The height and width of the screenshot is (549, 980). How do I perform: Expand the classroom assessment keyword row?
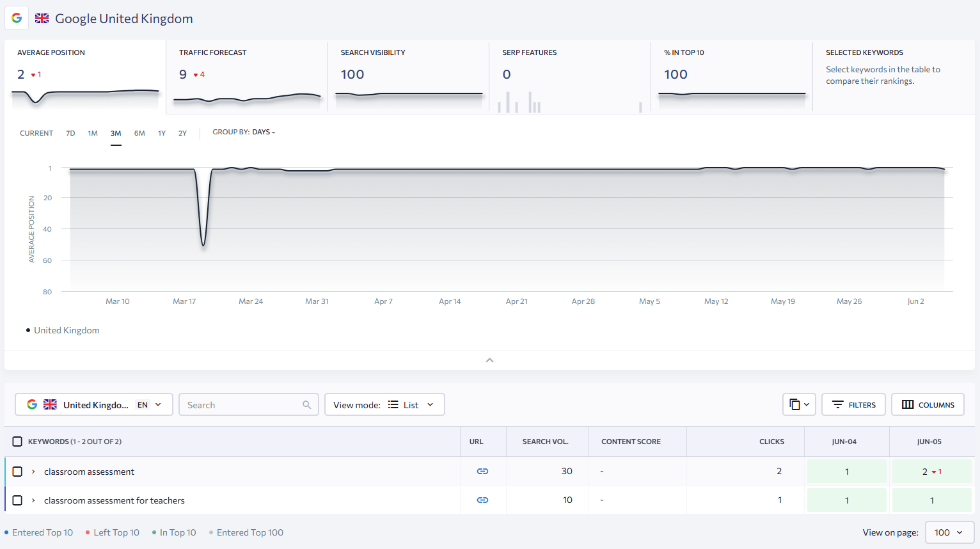pyautogui.click(x=33, y=472)
